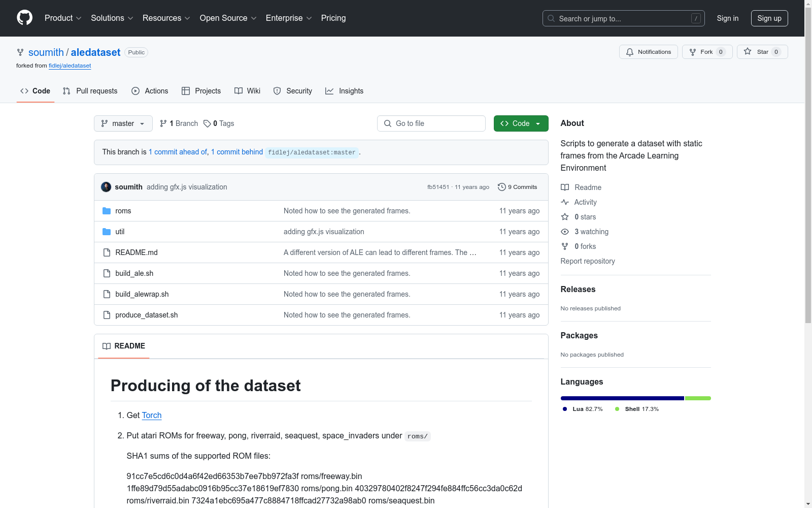Screen dimensions: 812x508
Task: Click the branch icon beside 1 Branch
Action: [x=163, y=123]
